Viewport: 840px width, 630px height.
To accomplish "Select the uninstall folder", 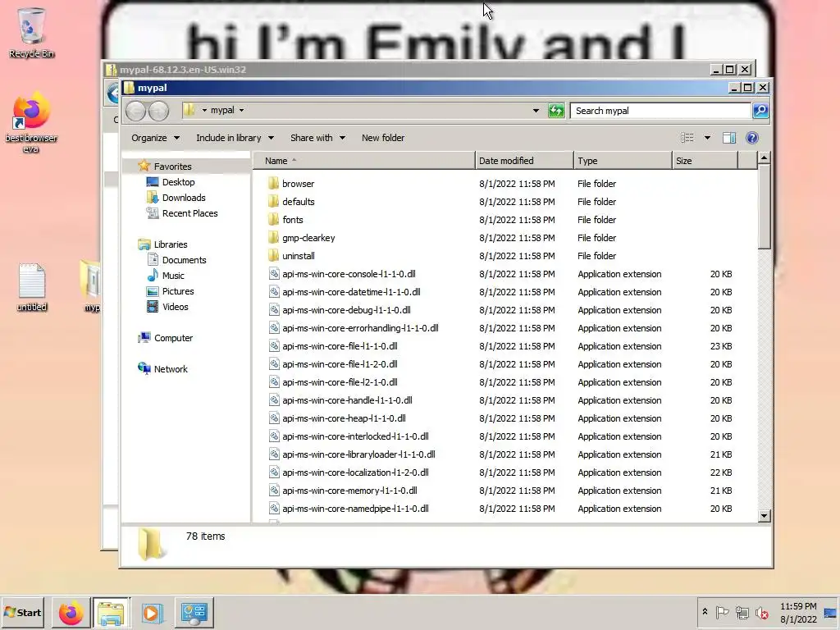I will coord(299,256).
